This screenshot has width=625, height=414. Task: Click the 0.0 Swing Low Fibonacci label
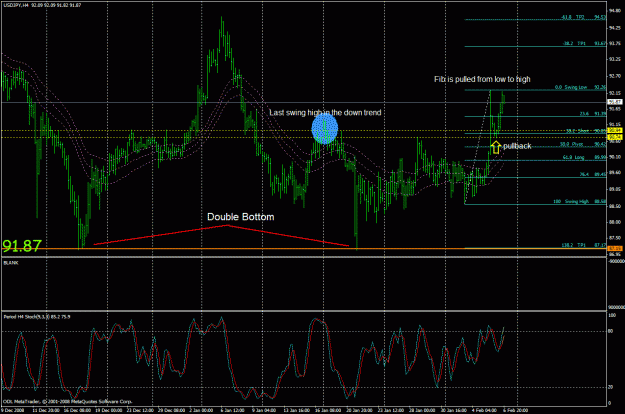(x=580, y=87)
